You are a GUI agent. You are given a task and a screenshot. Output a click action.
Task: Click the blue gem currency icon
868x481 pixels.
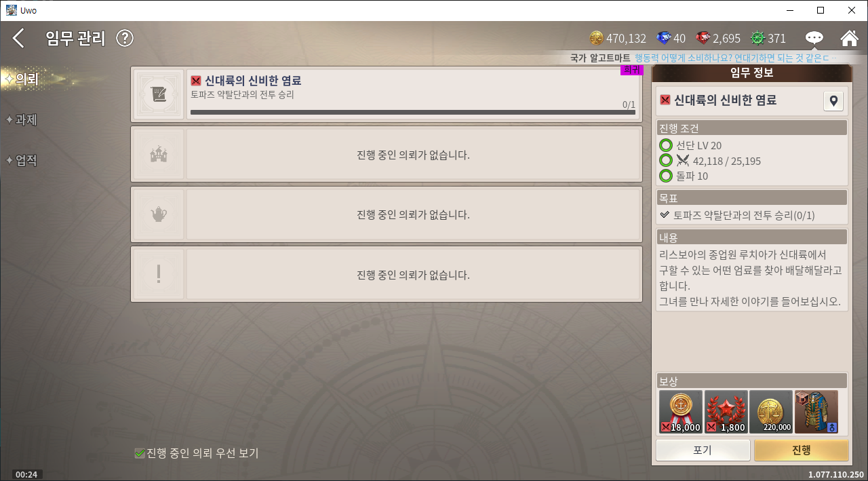pos(663,38)
